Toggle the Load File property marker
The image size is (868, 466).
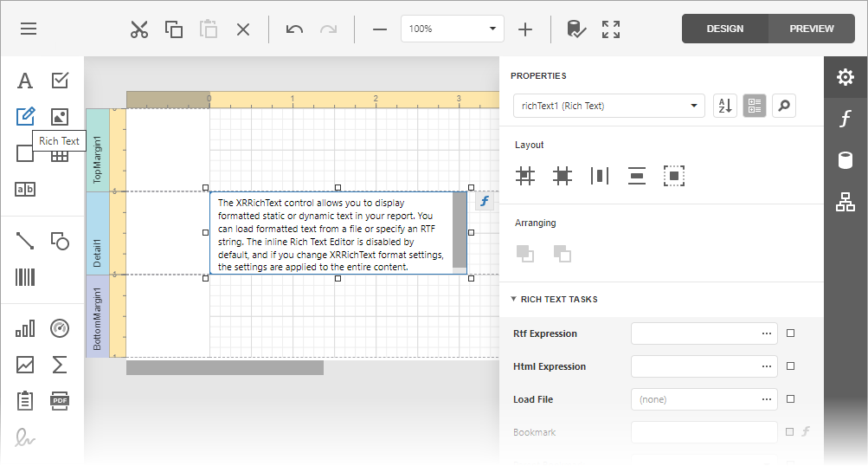[x=790, y=399]
